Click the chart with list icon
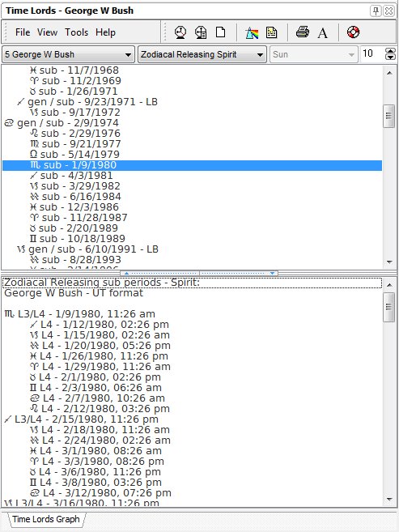The image size is (399, 532). coord(201,32)
